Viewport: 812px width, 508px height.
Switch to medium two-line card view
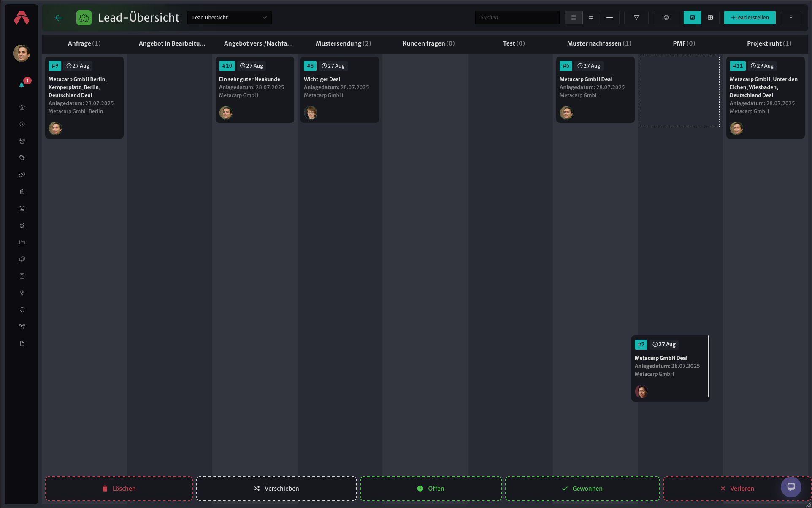point(591,18)
